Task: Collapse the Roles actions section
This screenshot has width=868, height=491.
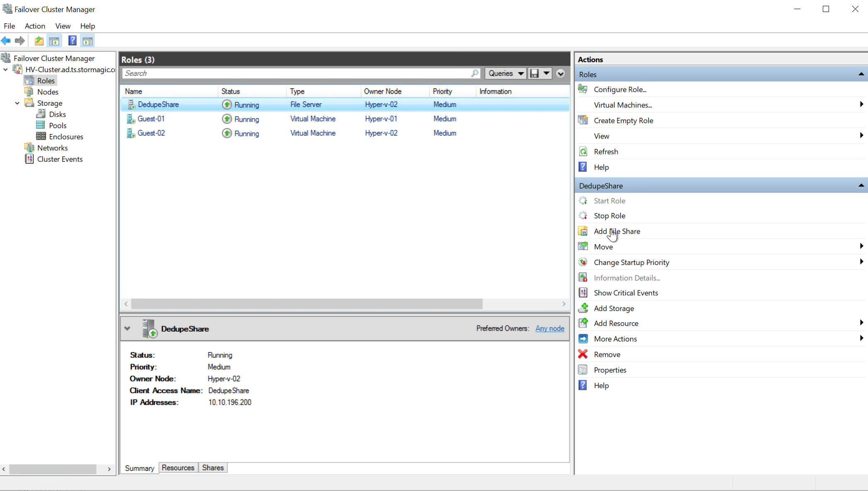Action: pos(861,74)
